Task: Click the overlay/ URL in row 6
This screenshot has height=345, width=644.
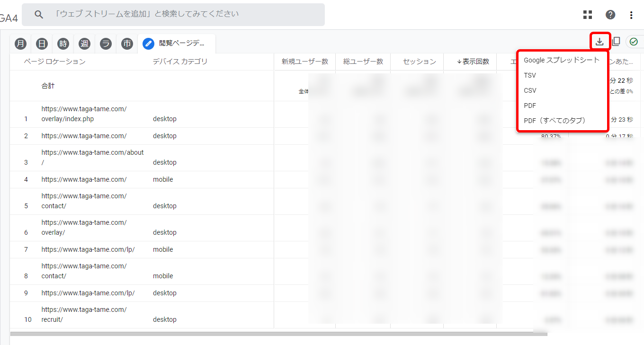Action: click(x=84, y=228)
